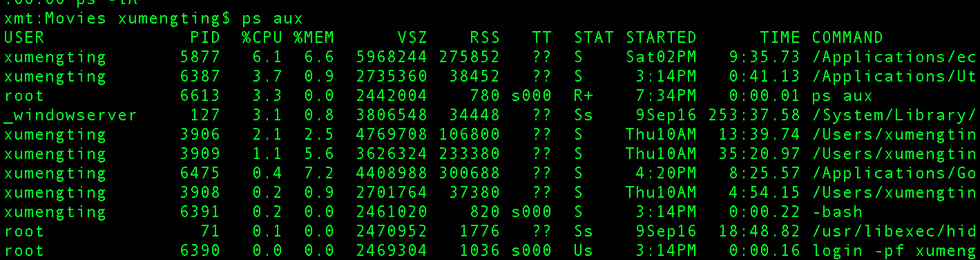
Task: Select PID 6387 in the process list
Action: click(x=200, y=76)
